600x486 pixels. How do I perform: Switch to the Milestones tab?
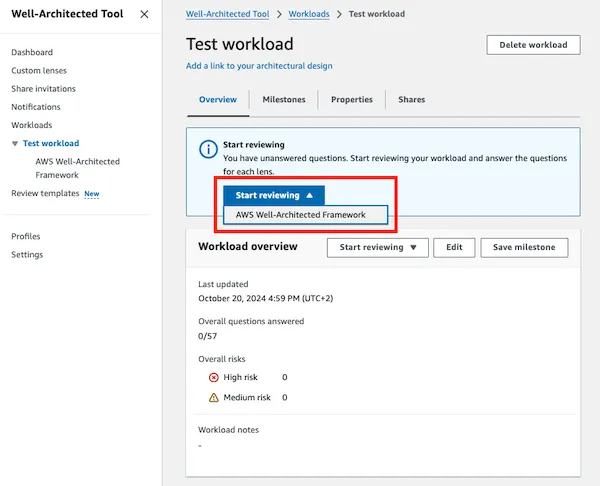point(284,99)
